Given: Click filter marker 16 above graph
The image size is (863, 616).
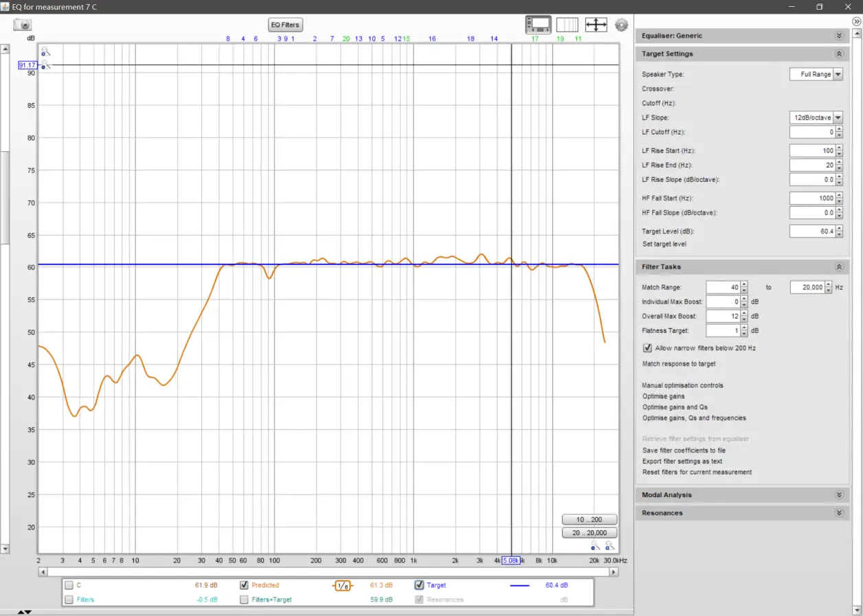Looking at the screenshot, I should pos(432,39).
